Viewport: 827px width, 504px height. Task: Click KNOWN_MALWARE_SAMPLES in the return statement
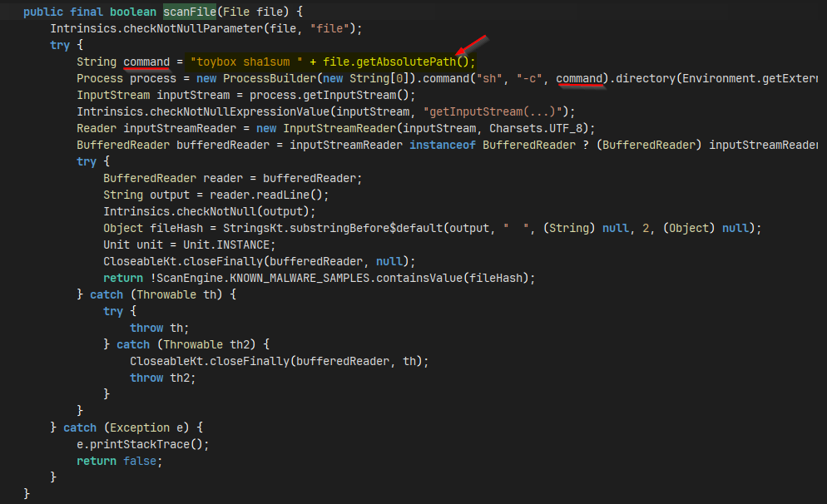[x=300, y=278]
